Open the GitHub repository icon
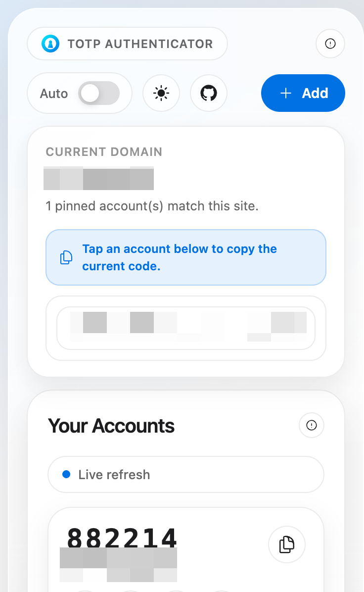The height and width of the screenshot is (592, 364). [209, 93]
